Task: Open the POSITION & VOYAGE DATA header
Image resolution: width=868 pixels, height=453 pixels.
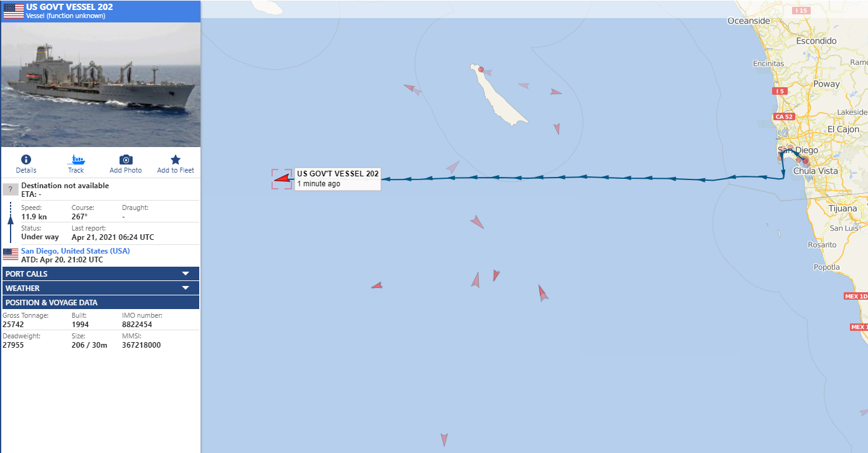Action: click(101, 302)
